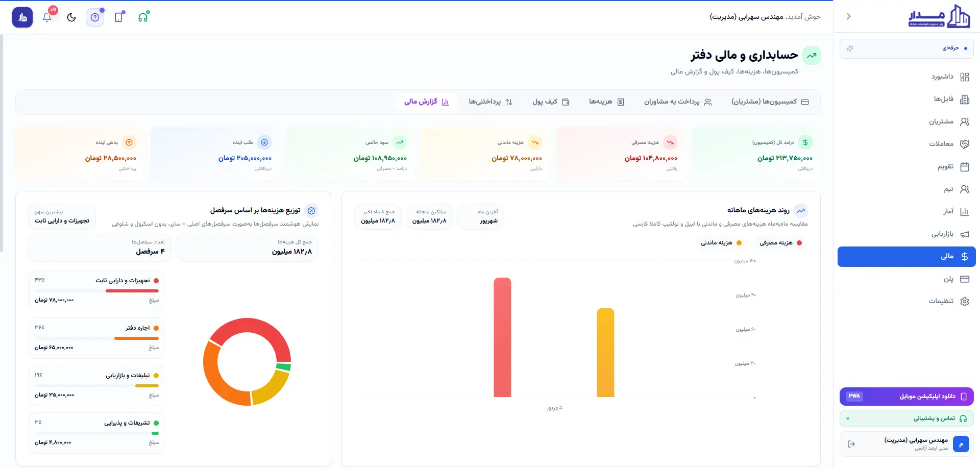Screen dimensions: 980x469
Task: Open آمار in sidebar
Action: click(x=906, y=212)
